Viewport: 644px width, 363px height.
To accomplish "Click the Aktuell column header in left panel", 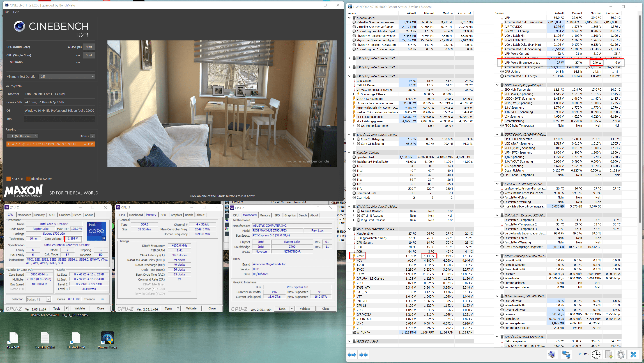I will click(411, 13).
